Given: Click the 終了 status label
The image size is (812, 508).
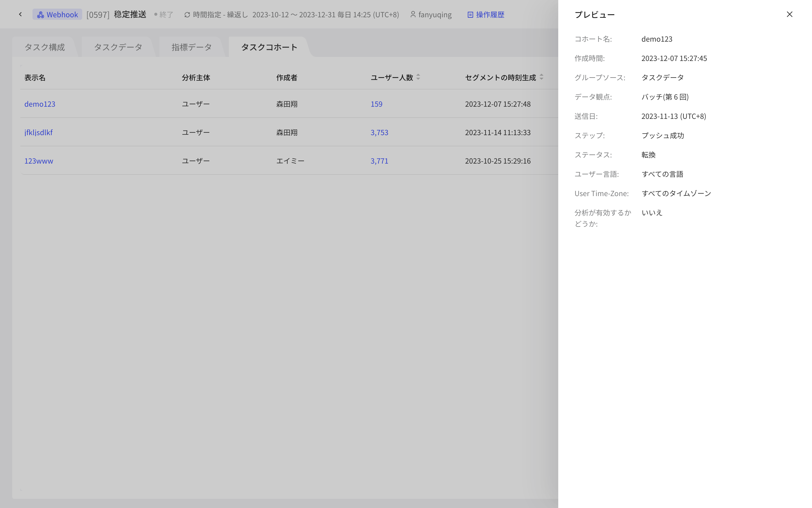Looking at the screenshot, I should point(166,14).
